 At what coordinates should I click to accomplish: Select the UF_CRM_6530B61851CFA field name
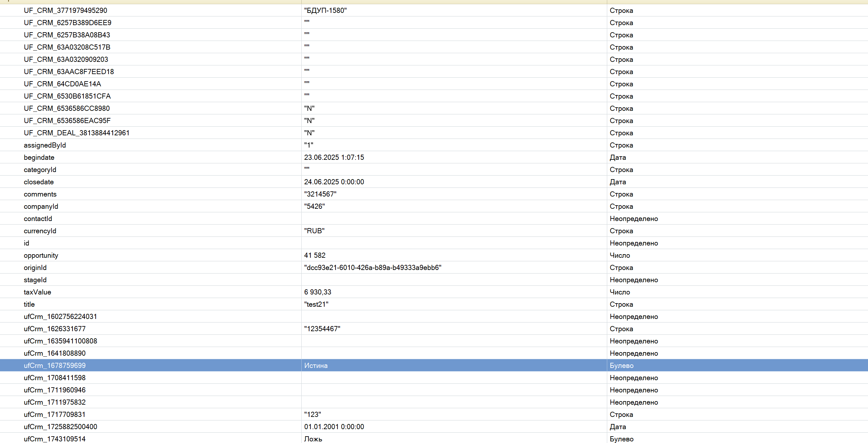tap(67, 96)
